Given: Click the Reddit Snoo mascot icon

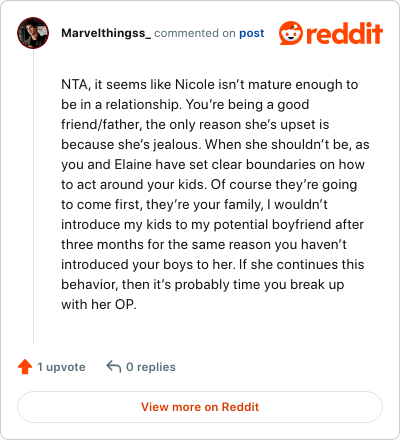Looking at the screenshot, I should pyautogui.click(x=291, y=33).
